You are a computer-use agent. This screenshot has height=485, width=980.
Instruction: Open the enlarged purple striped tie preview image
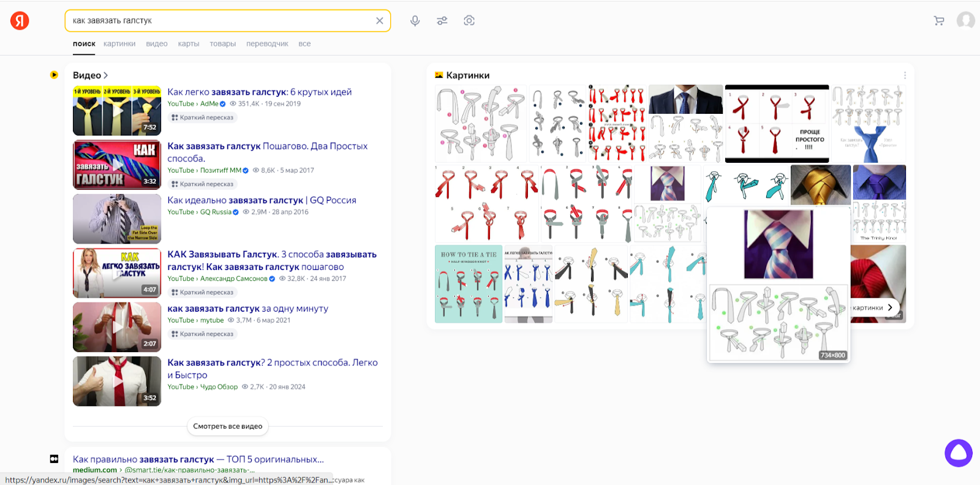pyautogui.click(x=778, y=244)
